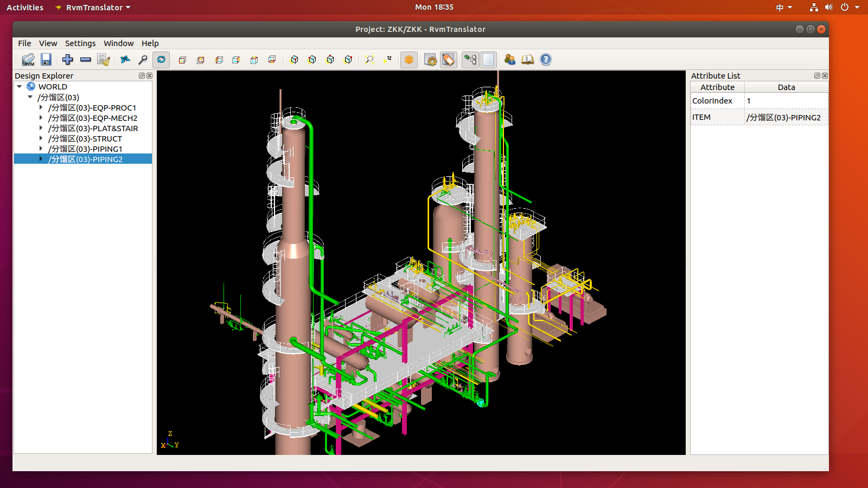Expand the /分馏区(03)-EQP-PROC1 tree node
Screen dimensions: 868x488
(41, 108)
